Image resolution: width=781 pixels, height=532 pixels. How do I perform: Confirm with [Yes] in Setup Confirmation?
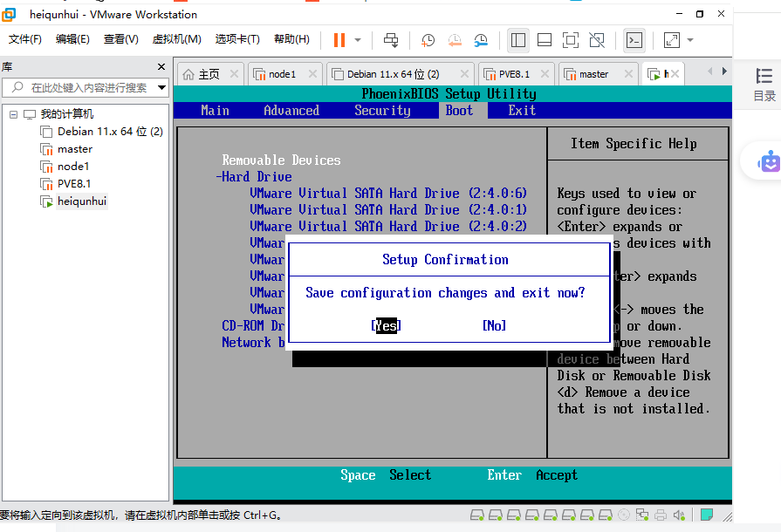click(386, 325)
